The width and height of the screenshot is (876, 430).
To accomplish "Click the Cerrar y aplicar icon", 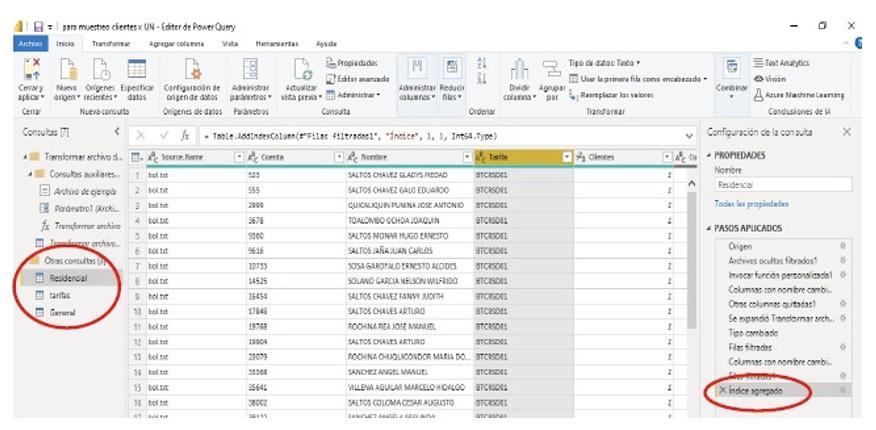I will click(31, 71).
